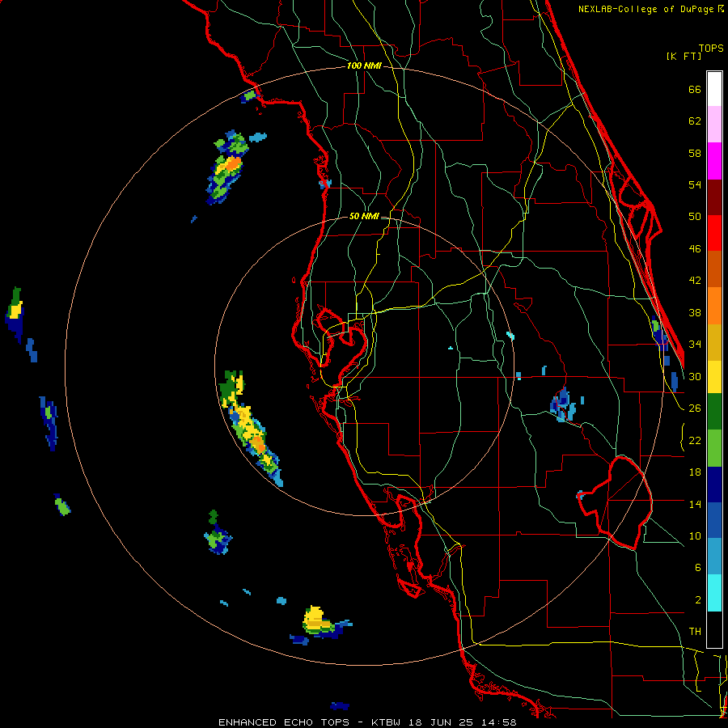Click the "50 NMI" range ring label
The image size is (728, 728).
[x=363, y=216]
